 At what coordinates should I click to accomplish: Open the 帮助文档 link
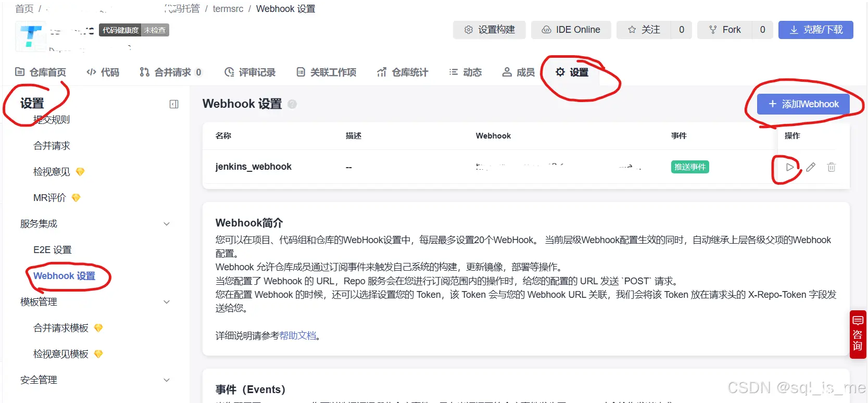click(298, 336)
